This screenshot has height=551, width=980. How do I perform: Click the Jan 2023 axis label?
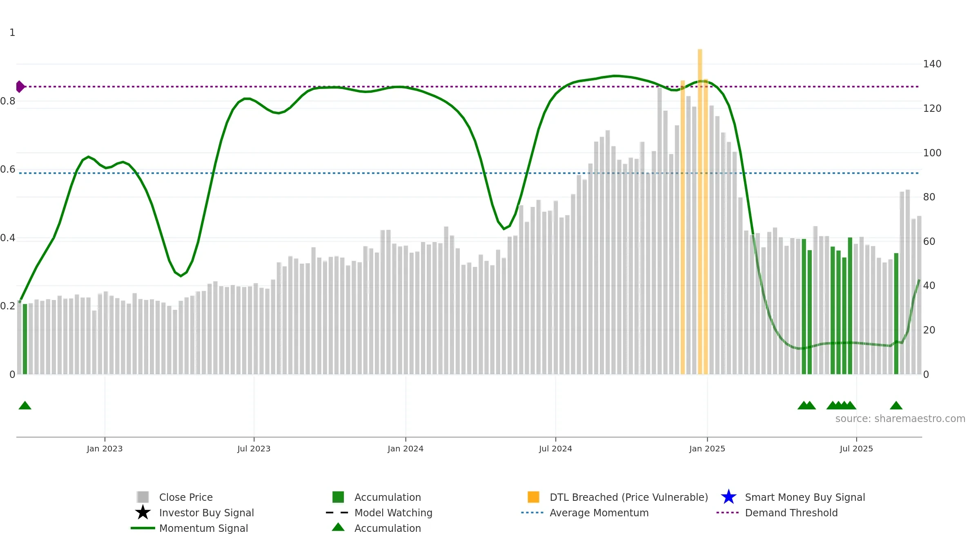(105, 449)
